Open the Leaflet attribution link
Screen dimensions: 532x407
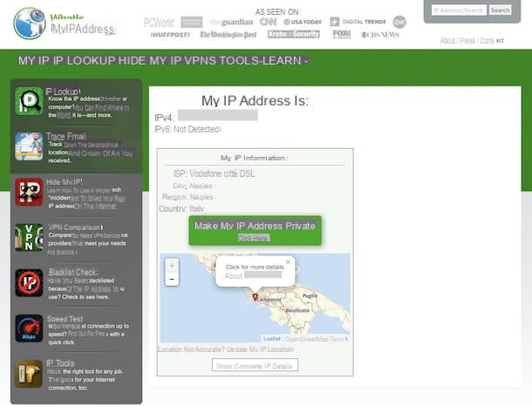272,338
